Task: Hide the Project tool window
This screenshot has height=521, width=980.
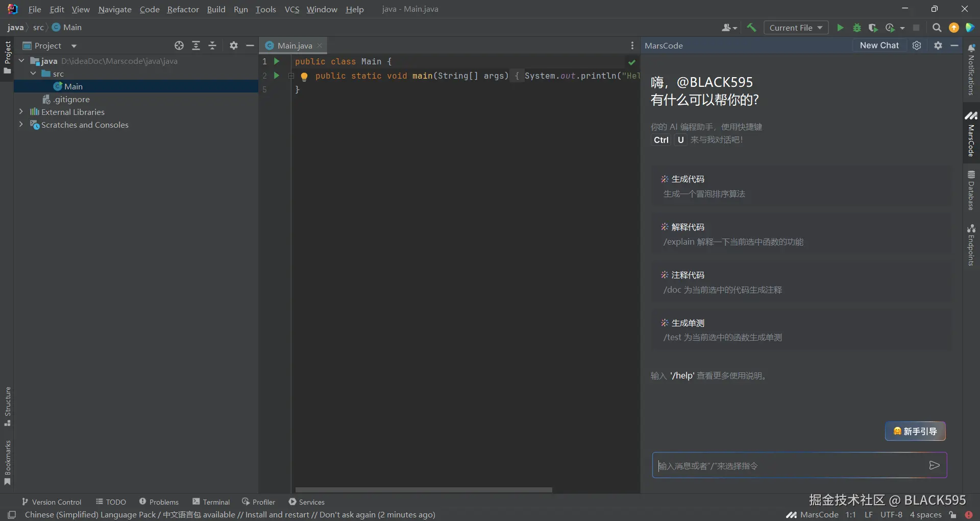Action: (x=250, y=45)
